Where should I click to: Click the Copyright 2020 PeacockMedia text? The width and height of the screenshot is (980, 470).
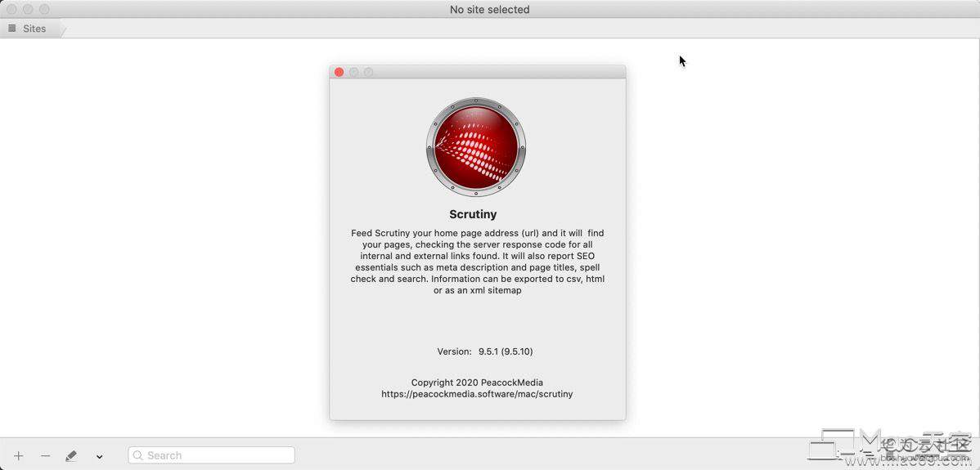point(477,382)
